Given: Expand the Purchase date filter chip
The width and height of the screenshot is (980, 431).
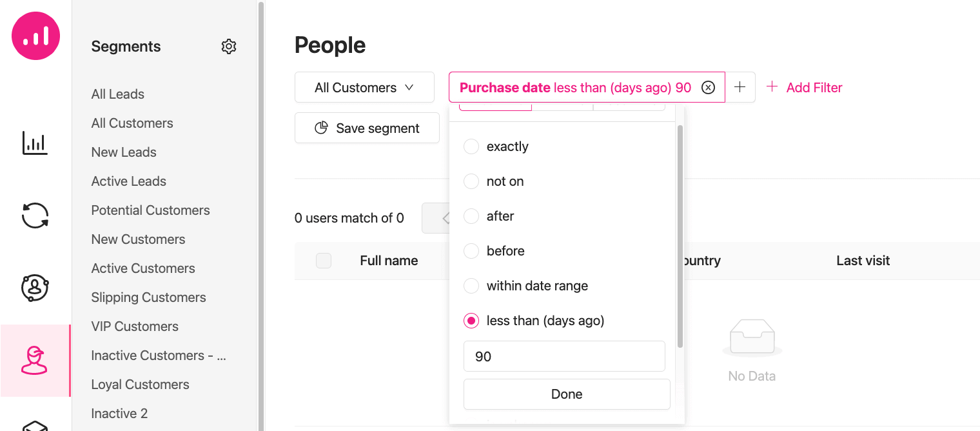Looking at the screenshot, I should pos(575,88).
